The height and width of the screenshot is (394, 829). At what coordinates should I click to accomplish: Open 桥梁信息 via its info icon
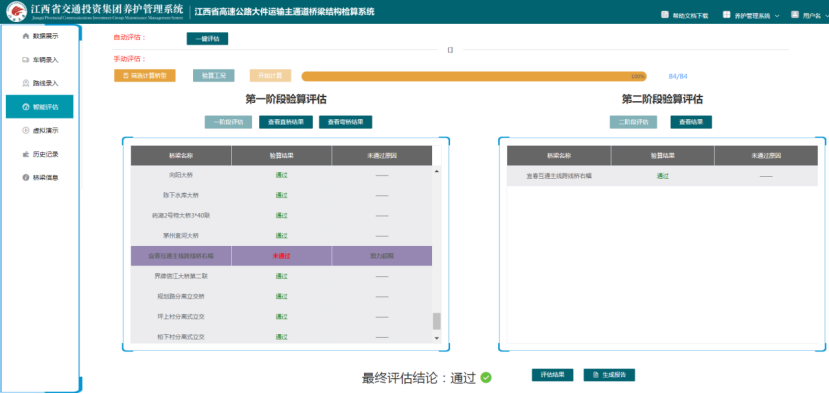(25, 178)
